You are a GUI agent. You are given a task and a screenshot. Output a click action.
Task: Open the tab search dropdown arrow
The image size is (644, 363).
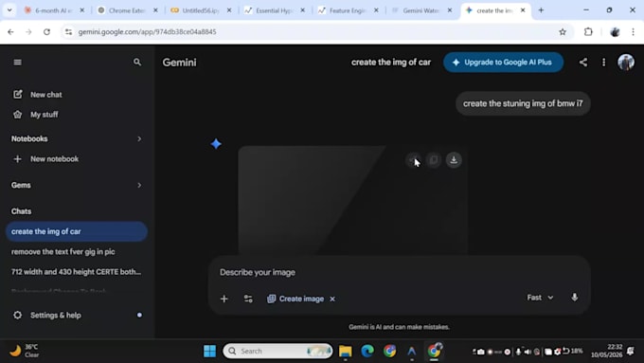pyautogui.click(x=9, y=10)
